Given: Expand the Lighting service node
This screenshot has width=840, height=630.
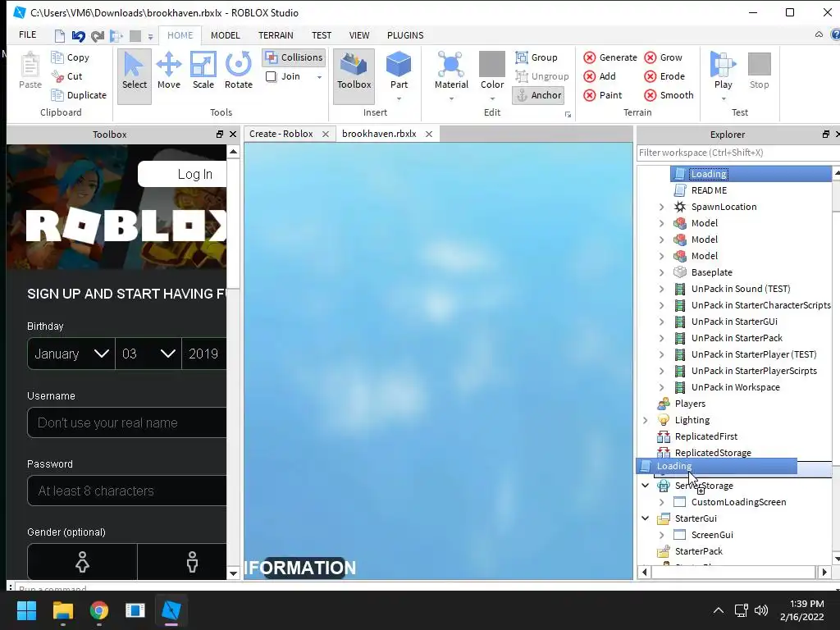Looking at the screenshot, I should coord(645,420).
